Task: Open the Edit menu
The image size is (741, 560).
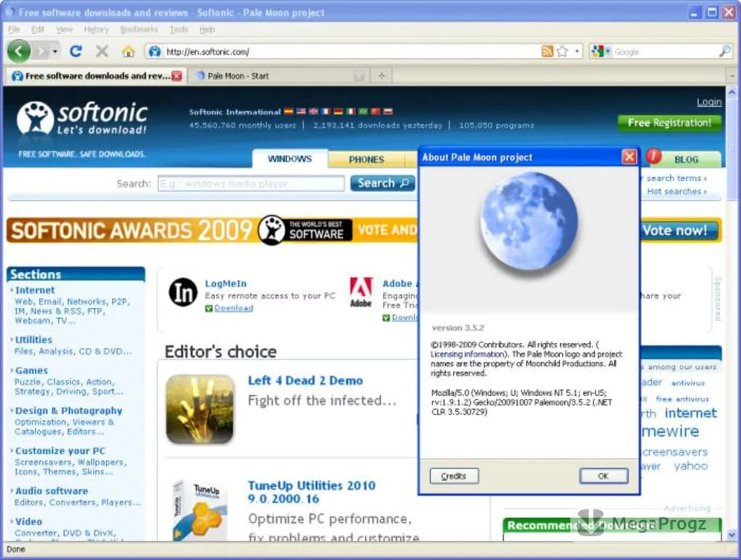Action: pos(37,29)
